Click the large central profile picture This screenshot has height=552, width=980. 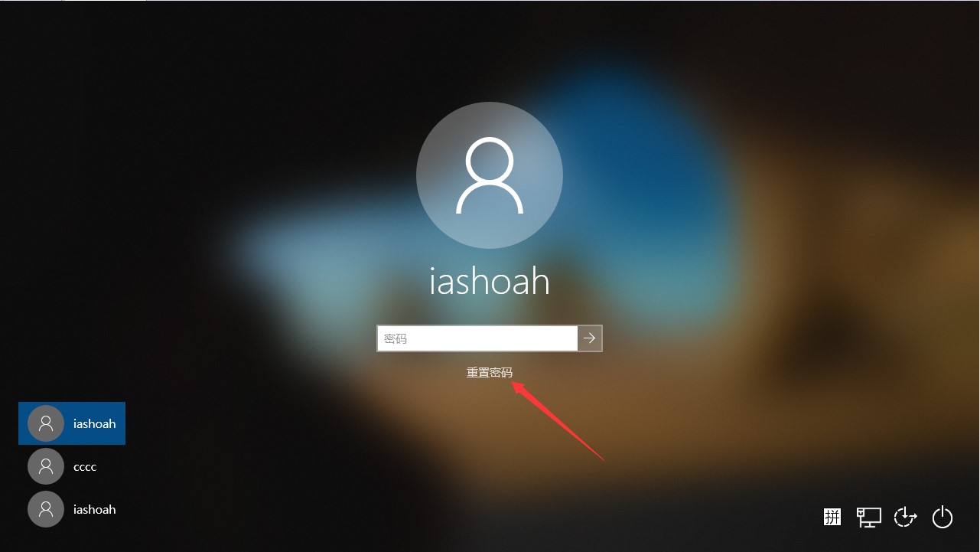(490, 175)
